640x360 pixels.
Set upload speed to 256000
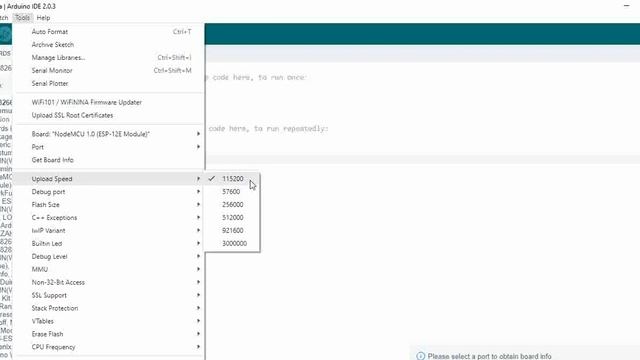point(232,205)
